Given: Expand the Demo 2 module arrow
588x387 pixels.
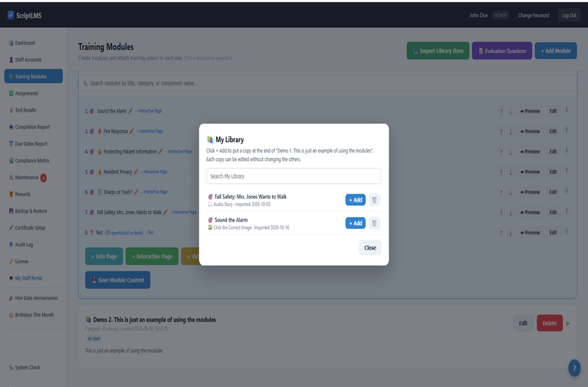Looking at the screenshot, I should (x=568, y=323).
